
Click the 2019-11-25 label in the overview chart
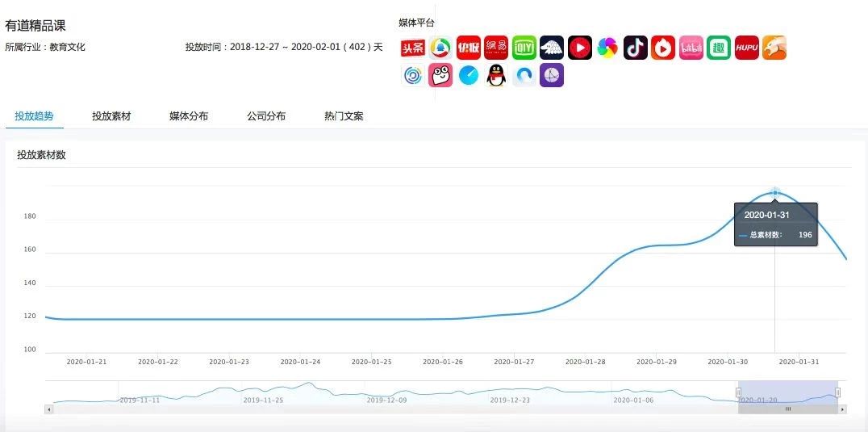(x=263, y=400)
